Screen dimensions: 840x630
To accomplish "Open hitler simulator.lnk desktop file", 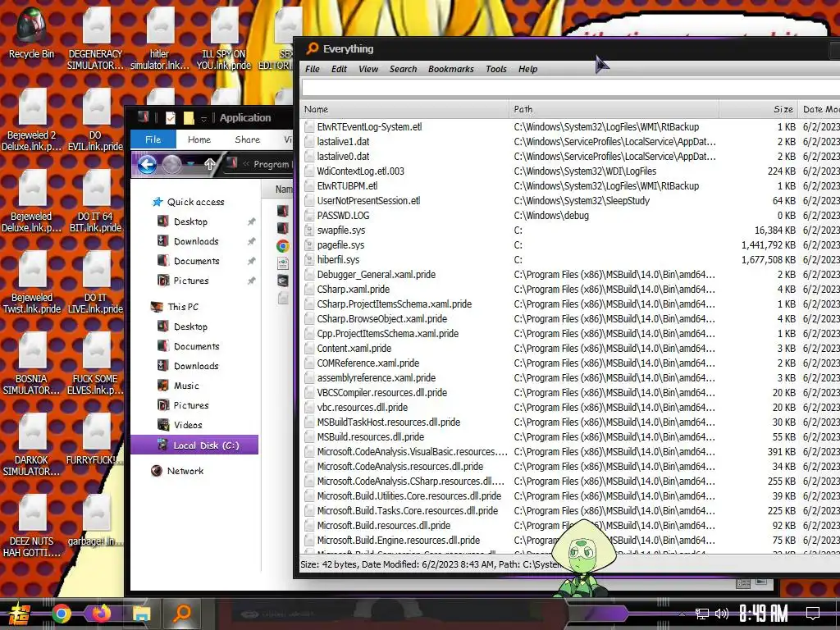I will (x=160, y=39).
